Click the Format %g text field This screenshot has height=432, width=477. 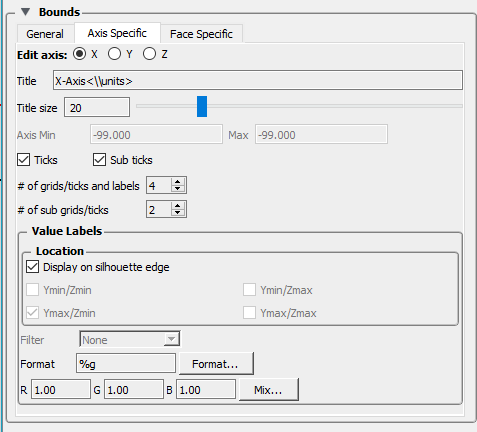(126, 364)
